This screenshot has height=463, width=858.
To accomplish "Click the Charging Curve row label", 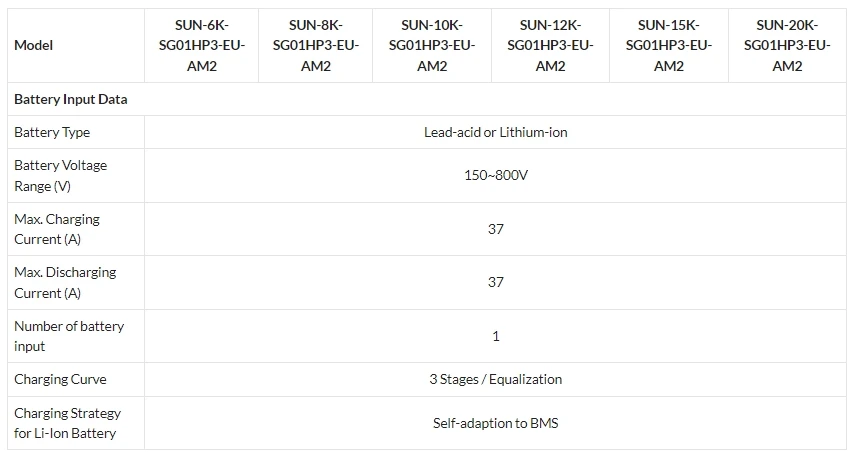I will (60, 379).
